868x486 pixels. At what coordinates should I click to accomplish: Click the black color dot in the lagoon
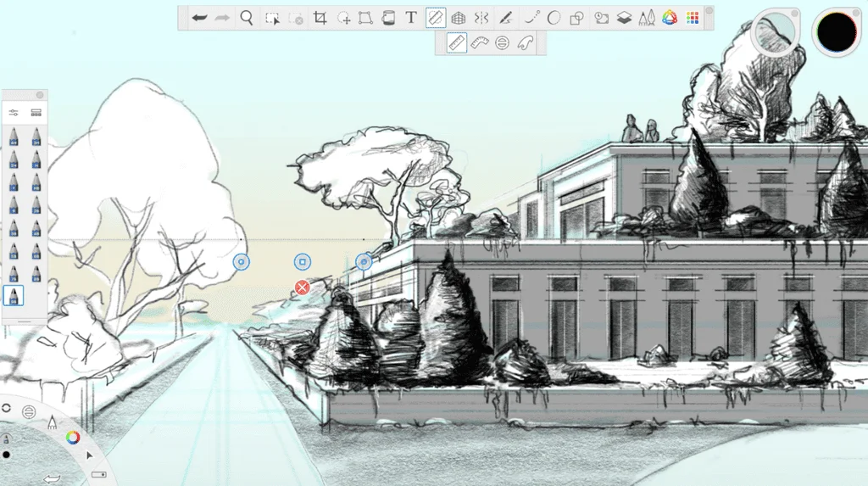[x=6, y=455]
